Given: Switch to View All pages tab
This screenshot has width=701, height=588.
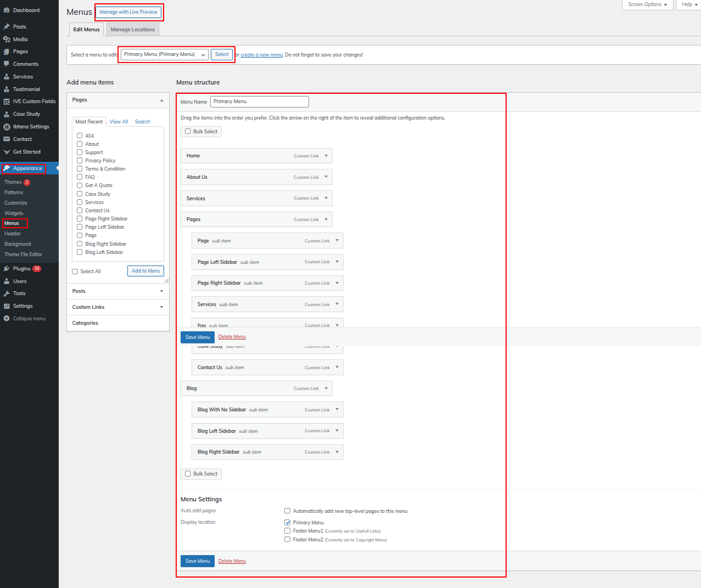Looking at the screenshot, I should [119, 122].
